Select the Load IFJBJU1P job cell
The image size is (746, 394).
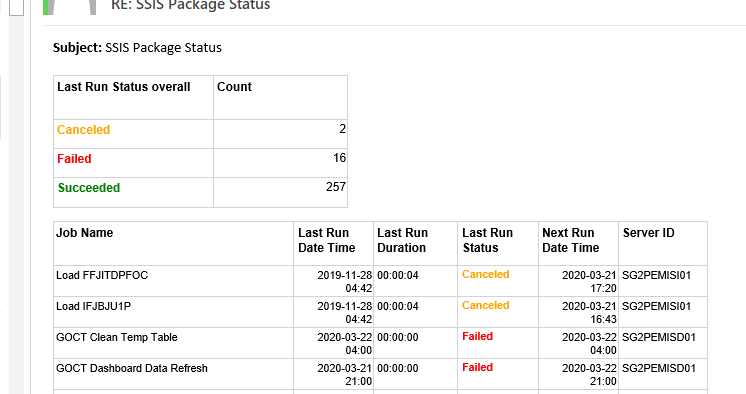(x=173, y=312)
